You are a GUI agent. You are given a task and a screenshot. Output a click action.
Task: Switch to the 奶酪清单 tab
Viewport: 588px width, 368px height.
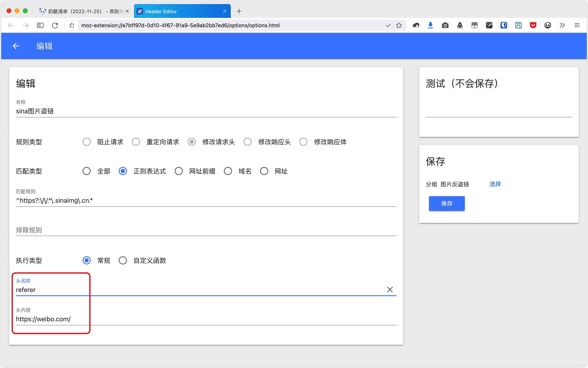pos(81,11)
